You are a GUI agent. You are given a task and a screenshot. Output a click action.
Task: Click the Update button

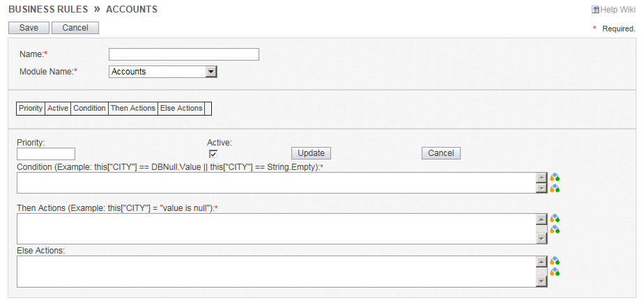pyautogui.click(x=311, y=153)
